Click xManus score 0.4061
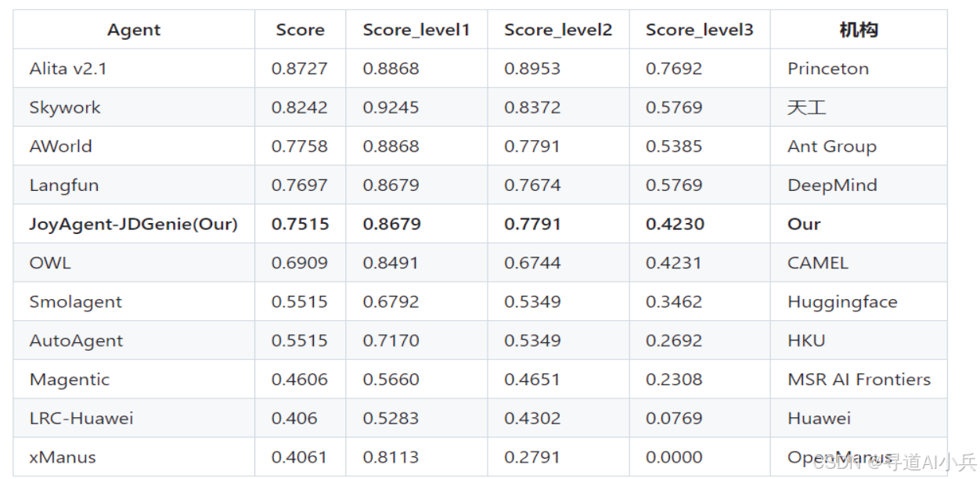Screen dimensions: 980x479 click(300, 457)
